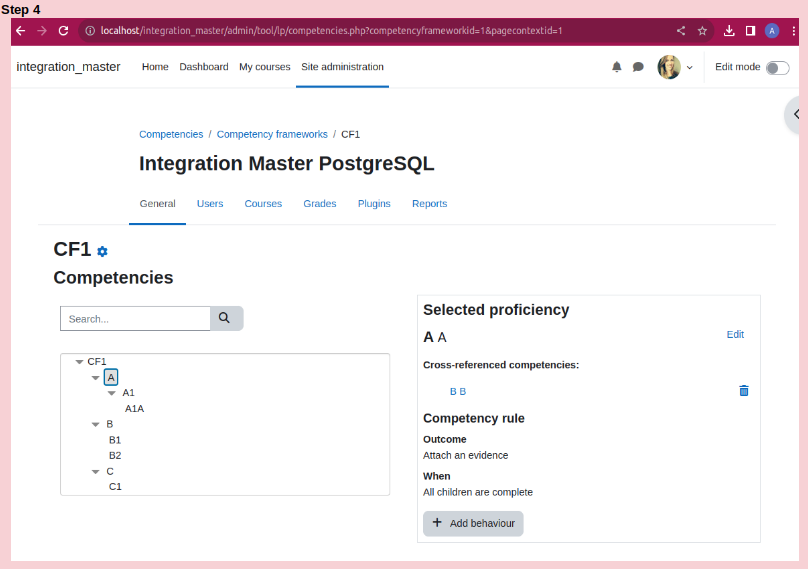Select competency B2 in tree
This screenshot has width=808, height=569.
coord(115,456)
